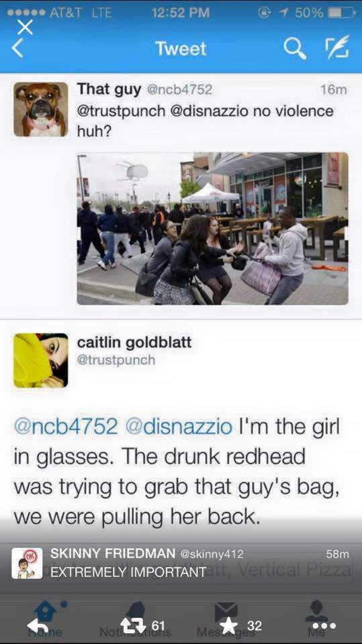
Task: Open caitlin goldblatt's yellow avatar
Action: point(41,360)
